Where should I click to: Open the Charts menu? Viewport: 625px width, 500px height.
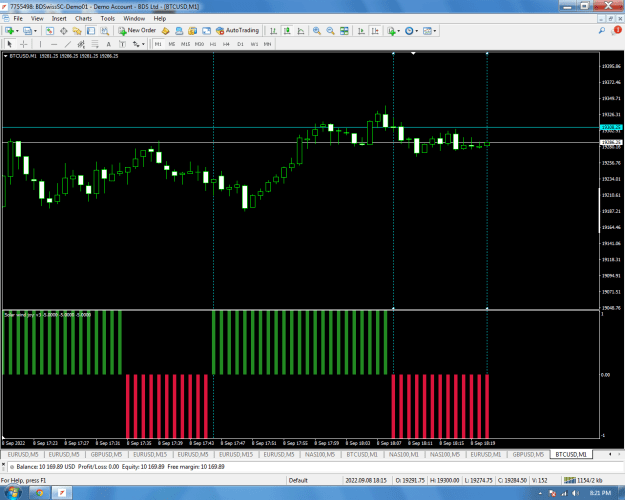(83, 18)
